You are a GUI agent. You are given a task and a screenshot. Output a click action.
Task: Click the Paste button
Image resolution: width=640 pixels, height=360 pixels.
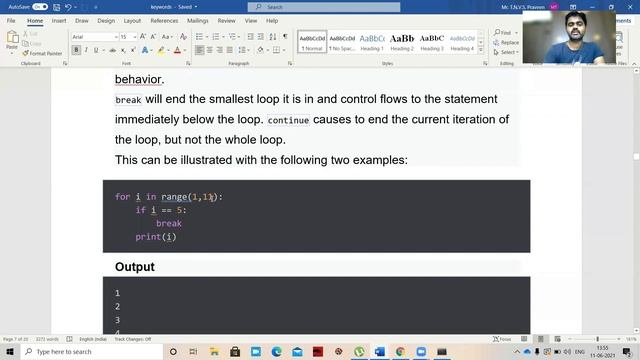12,42
